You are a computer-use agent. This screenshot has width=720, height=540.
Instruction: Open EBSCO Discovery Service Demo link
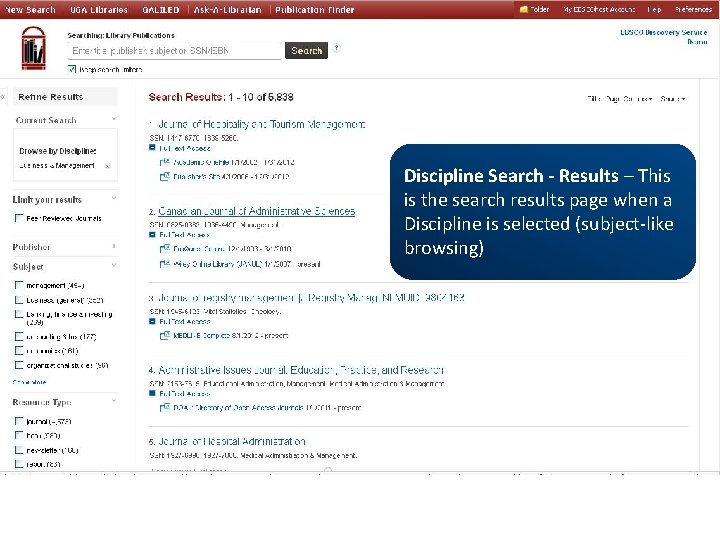tap(664, 37)
